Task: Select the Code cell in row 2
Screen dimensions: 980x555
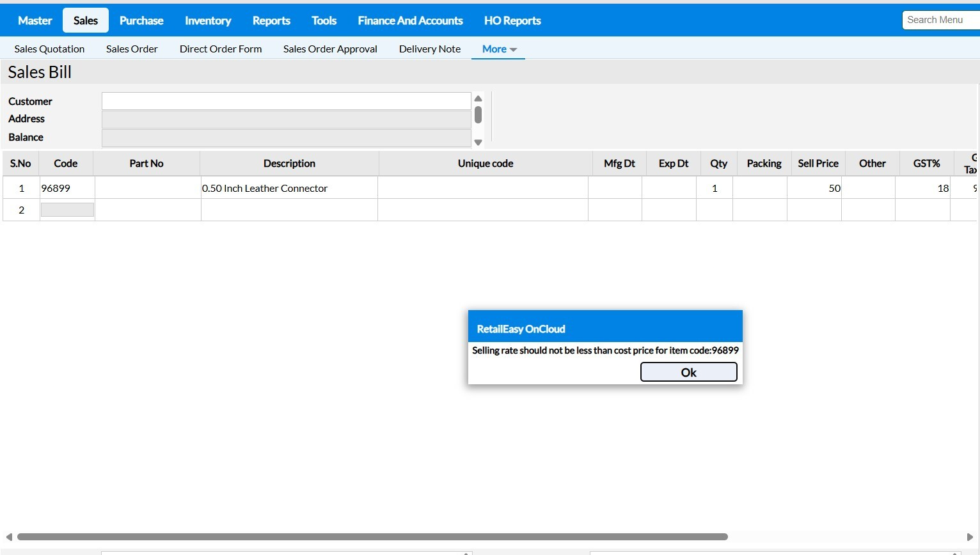Action: tap(67, 210)
